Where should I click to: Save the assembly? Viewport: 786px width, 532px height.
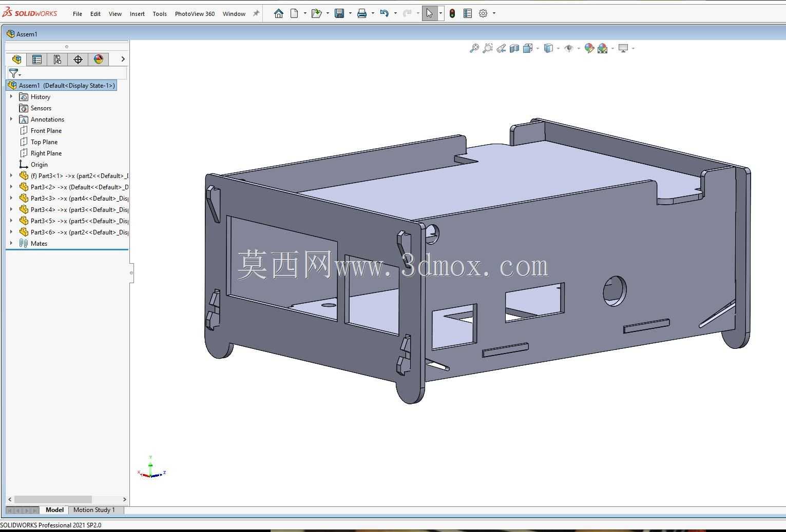[x=339, y=13]
